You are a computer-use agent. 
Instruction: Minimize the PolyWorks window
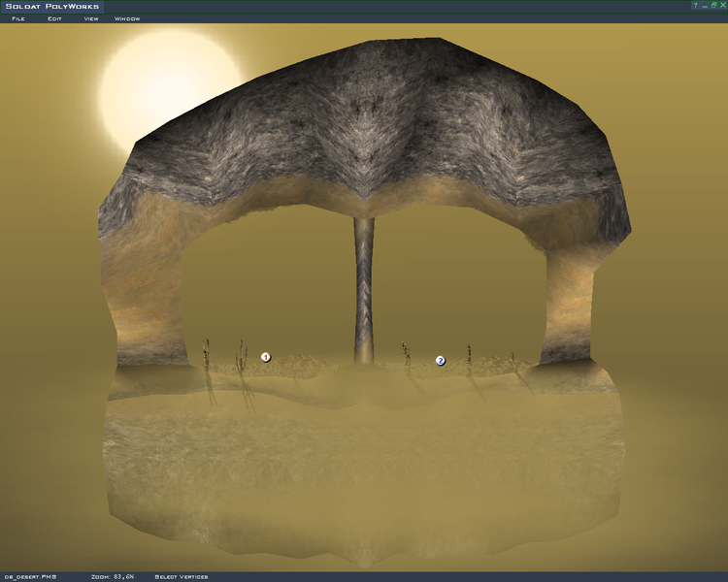pyautogui.click(x=704, y=6)
